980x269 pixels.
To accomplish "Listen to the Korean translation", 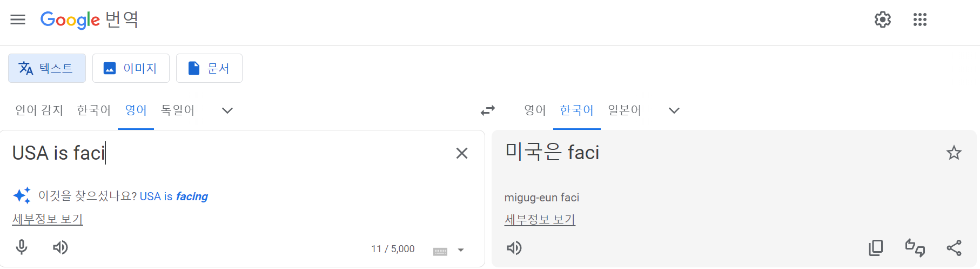I will click(514, 248).
